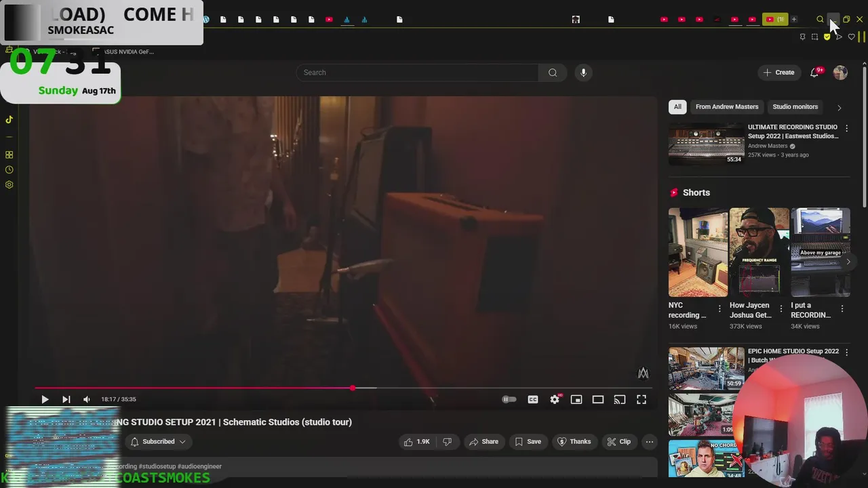Show next shorts with arrow
The height and width of the screenshot is (488, 868).
coord(848,262)
